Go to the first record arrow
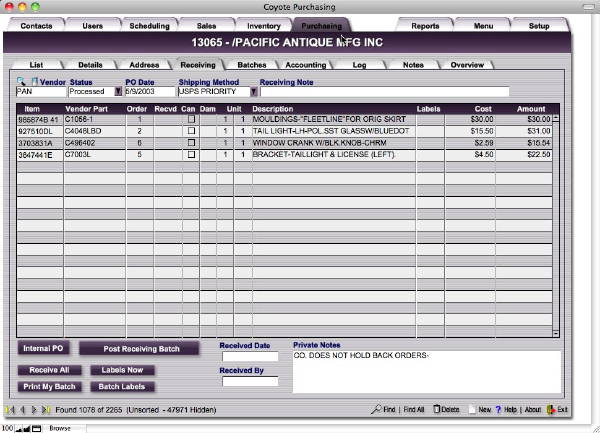 (11, 410)
